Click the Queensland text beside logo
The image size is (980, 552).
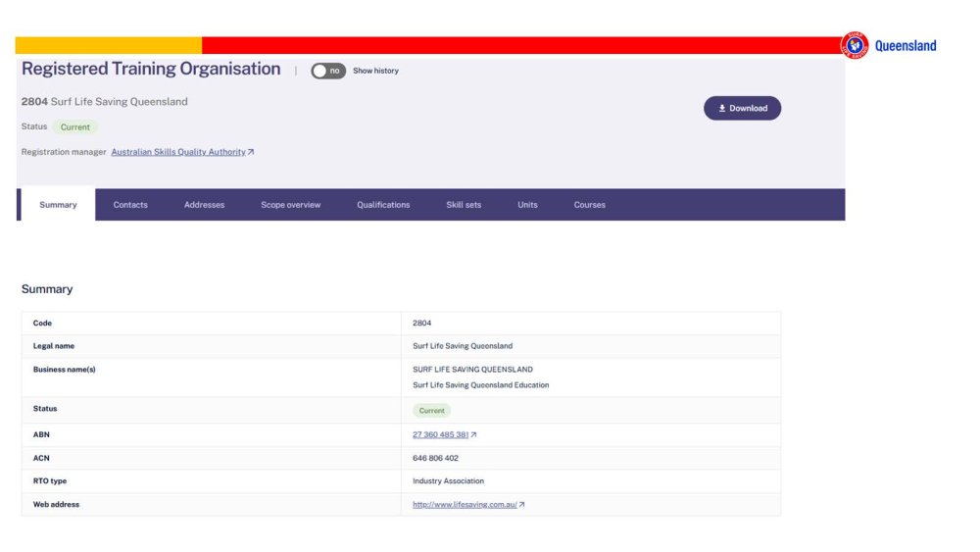coord(905,46)
